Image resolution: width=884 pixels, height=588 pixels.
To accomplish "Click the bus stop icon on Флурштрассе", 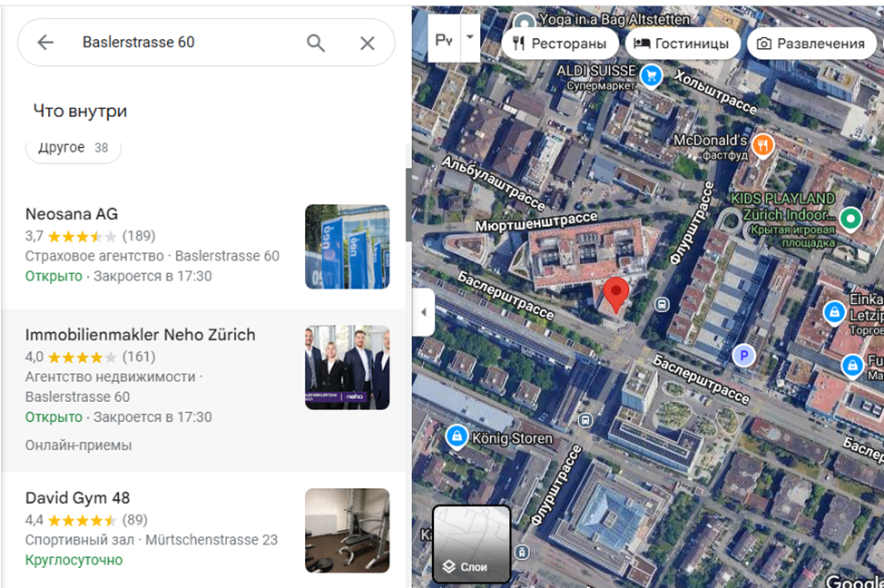I will 662,305.
